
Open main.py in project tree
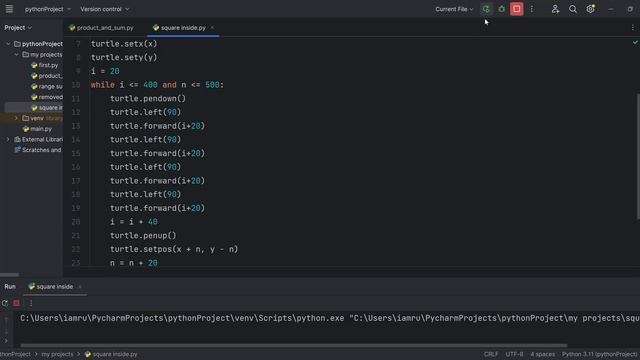tap(37, 129)
